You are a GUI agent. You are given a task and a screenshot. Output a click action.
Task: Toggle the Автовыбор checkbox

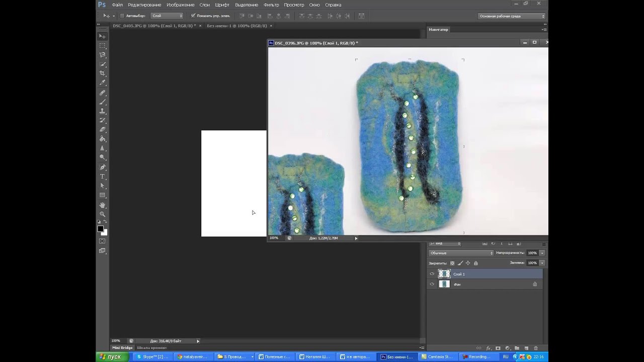pyautogui.click(x=122, y=16)
